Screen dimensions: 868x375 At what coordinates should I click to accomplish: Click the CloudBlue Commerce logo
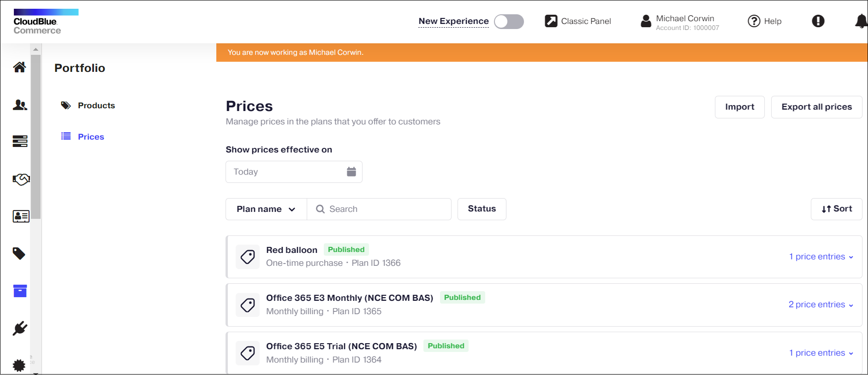pos(46,22)
